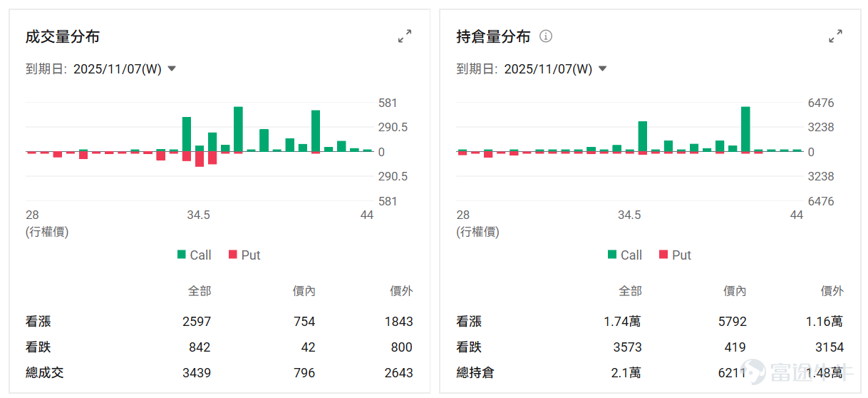Open the info icon beside 持倉量分布

coord(546,36)
